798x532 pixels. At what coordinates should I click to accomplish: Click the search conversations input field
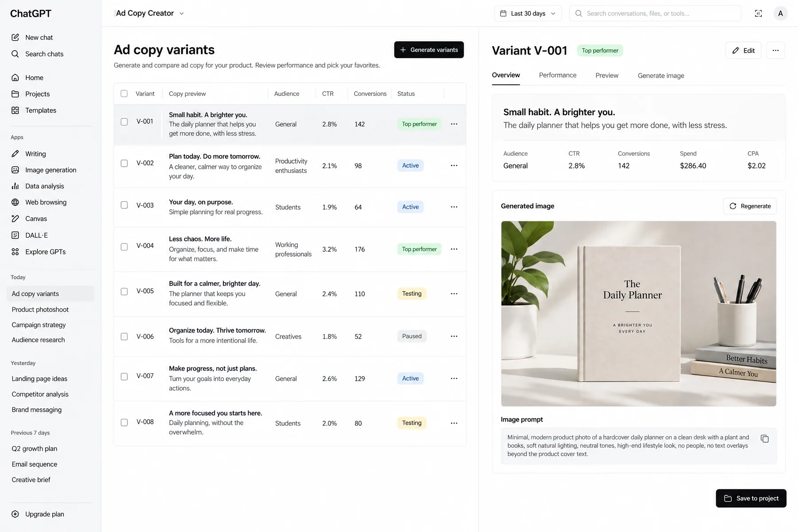655,13
